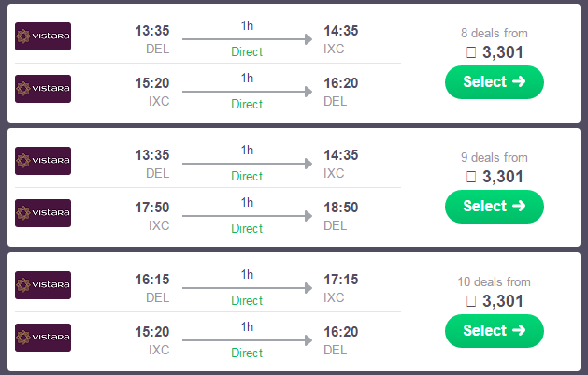
Task: Click the 3,301 price under 10 deals
Action: coord(503,301)
